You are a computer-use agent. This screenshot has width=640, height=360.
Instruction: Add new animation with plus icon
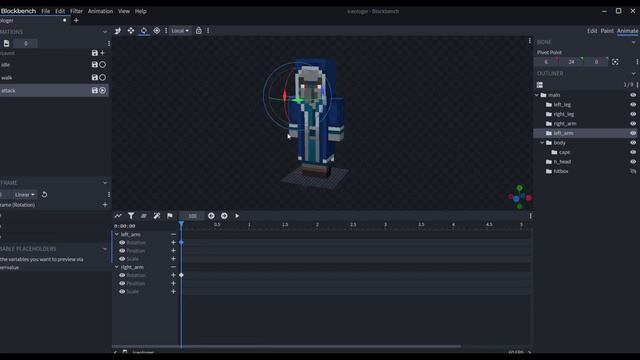[102, 53]
